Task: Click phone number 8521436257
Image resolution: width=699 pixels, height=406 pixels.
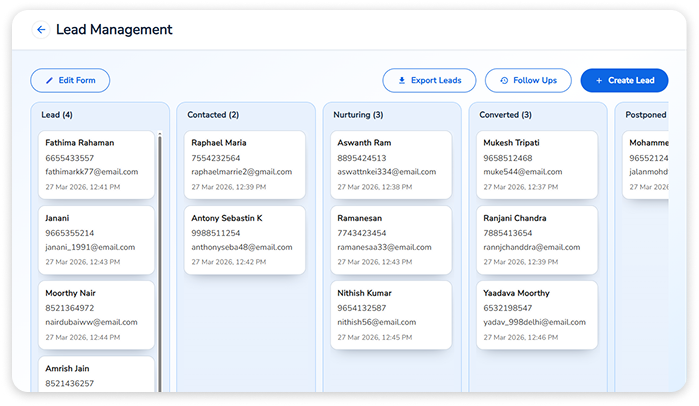Action: point(70,384)
